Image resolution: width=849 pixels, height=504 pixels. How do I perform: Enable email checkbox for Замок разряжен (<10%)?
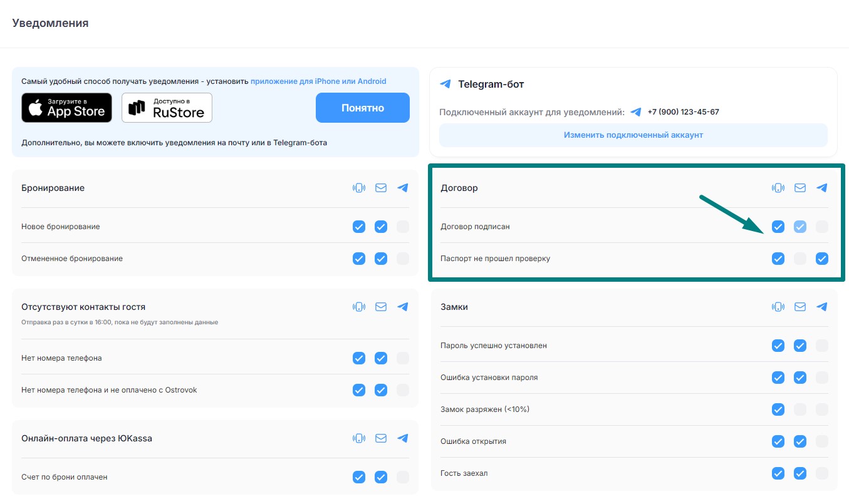[x=800, y=409]
